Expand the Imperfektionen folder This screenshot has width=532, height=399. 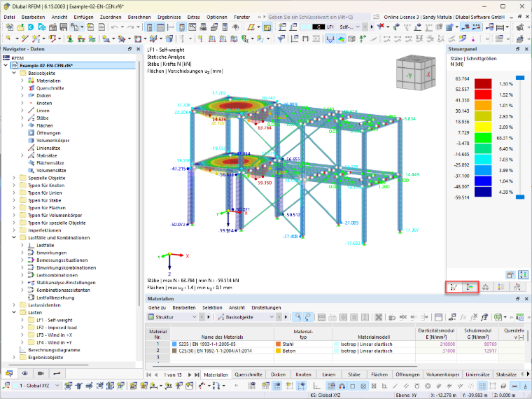click(x=14, y=230)
